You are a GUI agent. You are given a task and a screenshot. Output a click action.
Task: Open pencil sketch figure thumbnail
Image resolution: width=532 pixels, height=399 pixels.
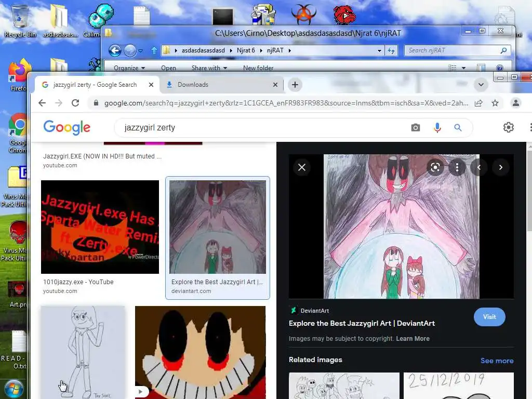pyautogui.click(x=83, y=352)
